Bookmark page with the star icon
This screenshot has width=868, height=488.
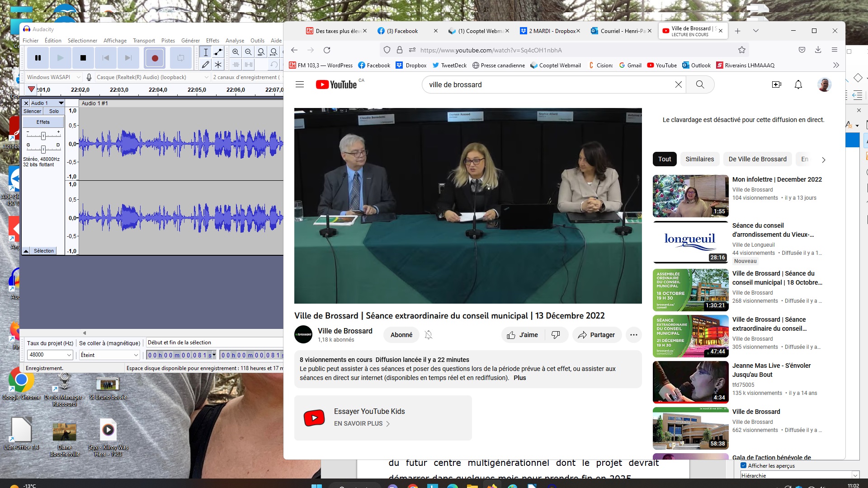click(742, 50)
